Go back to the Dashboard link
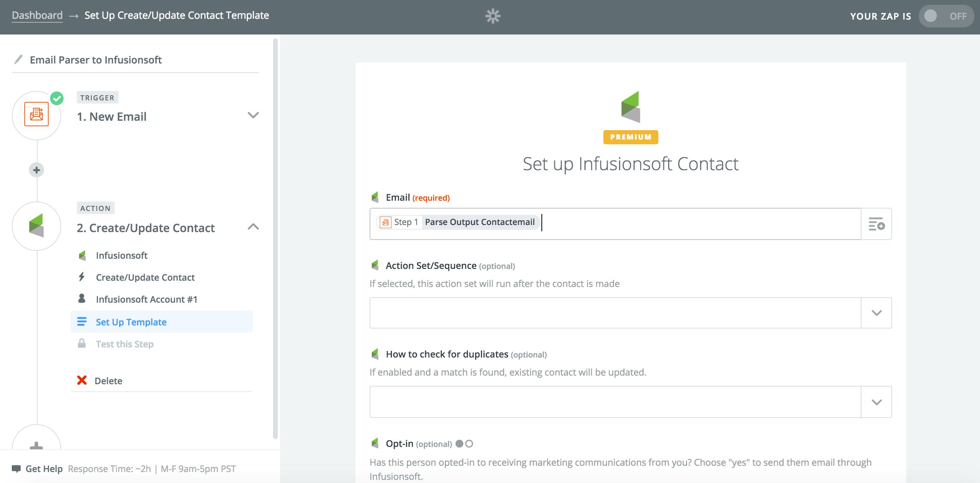The width and height of the screenshot is (980, 483). click(37, 15)
